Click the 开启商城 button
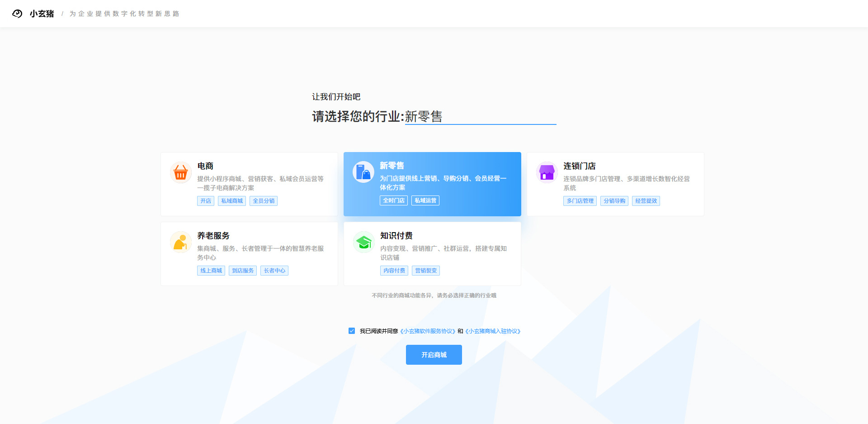Image resolution: width=868 pixels, height=424 pixels. [x=434, y=355]
